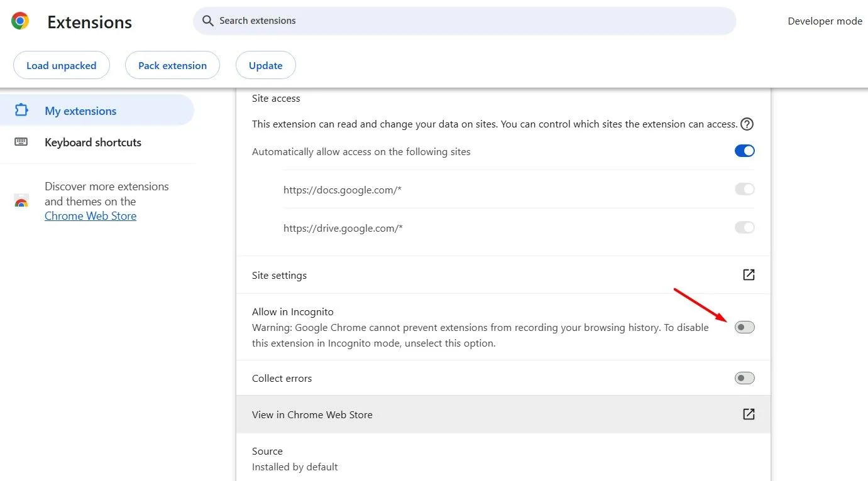Image resolution: width=868 pixels, height=481 pixels.
Task: Open Site settings via its external-link icon
Action: (747, 274)
